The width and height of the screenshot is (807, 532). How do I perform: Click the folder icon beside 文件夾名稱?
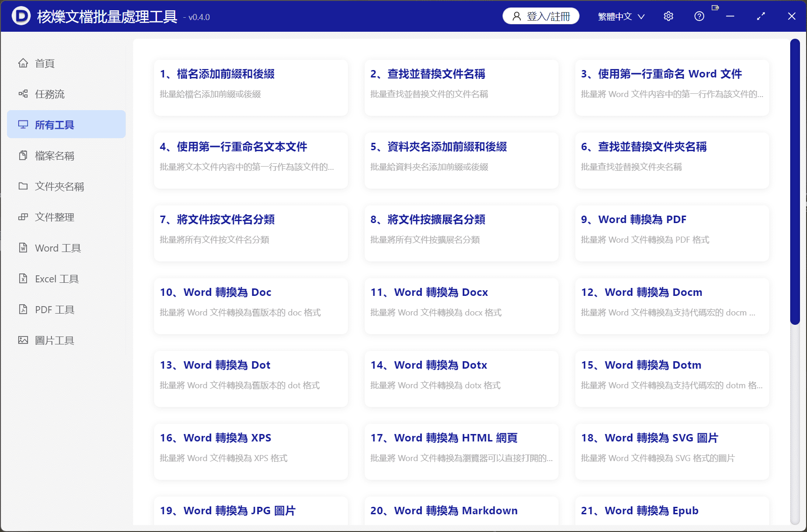click(23, 186)
